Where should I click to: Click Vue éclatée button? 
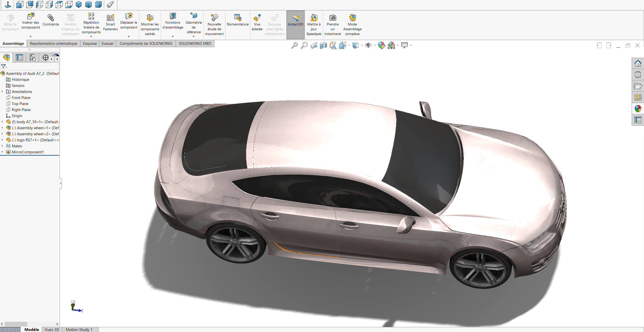pyautogui.click(x=257, y=22)
